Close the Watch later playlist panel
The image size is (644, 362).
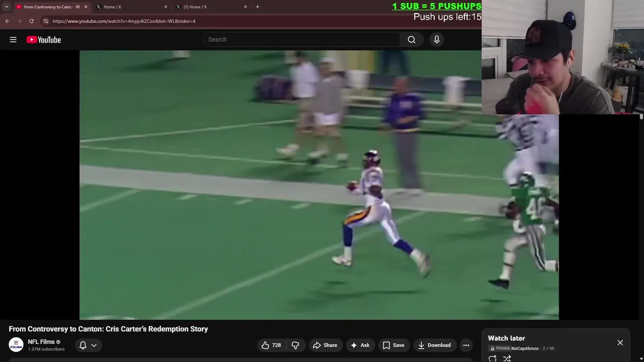[620, 342]
